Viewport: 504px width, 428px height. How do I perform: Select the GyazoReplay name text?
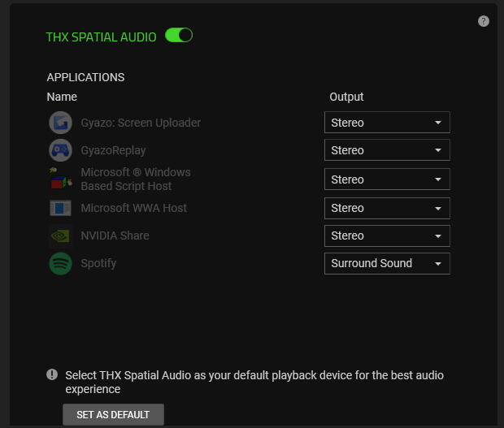(113, 150)
